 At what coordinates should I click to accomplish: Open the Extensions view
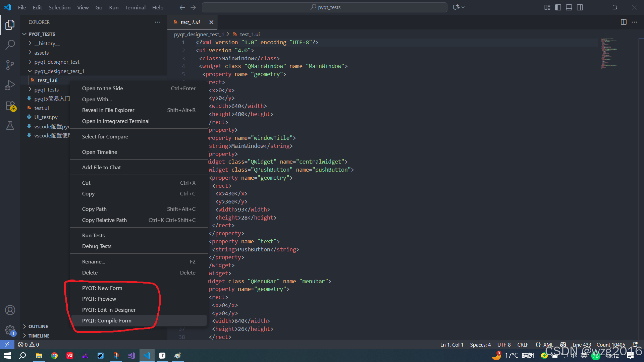coord(10,106)
